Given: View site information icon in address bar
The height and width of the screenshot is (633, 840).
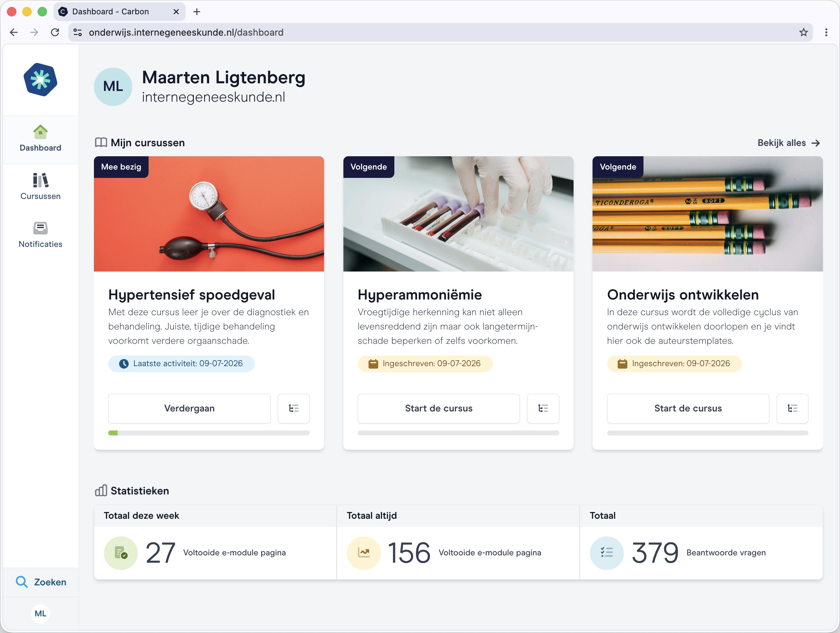Looking at the screenshot, I should tap(78, 32).
